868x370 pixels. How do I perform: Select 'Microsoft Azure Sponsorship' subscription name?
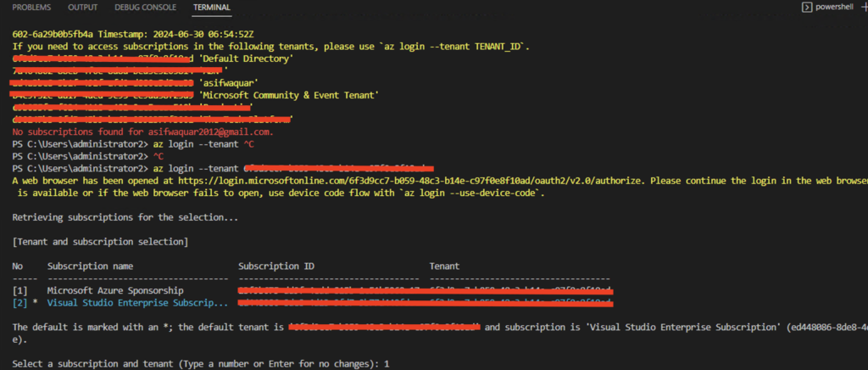[115, 291]
